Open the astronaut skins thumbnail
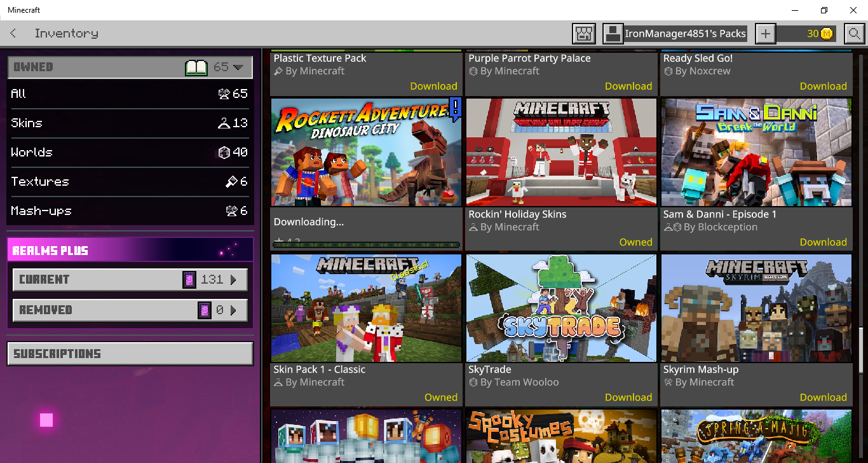This screenshot has height=463, width=868. point(366,436)
